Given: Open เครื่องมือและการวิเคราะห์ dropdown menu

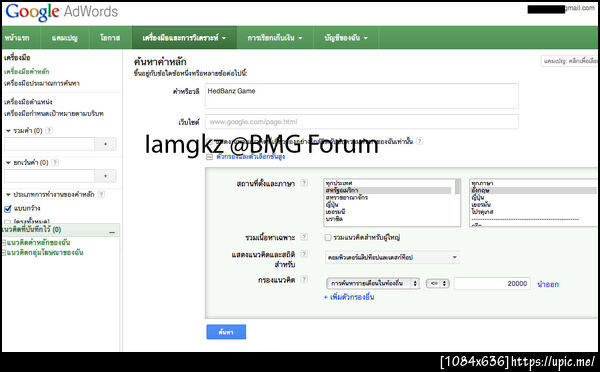Looking at the screenshot, I should coord(184,38).
